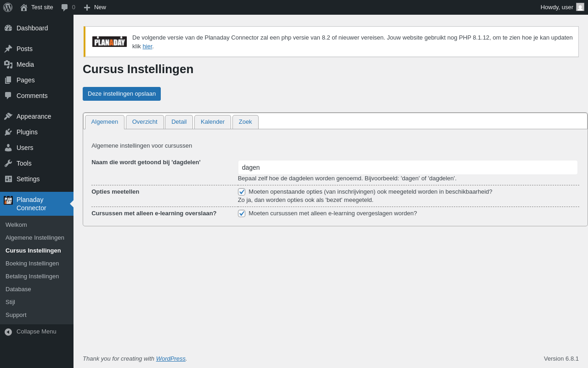
Task: Open the Support submenu page
Action: click(x=16, y=315)
